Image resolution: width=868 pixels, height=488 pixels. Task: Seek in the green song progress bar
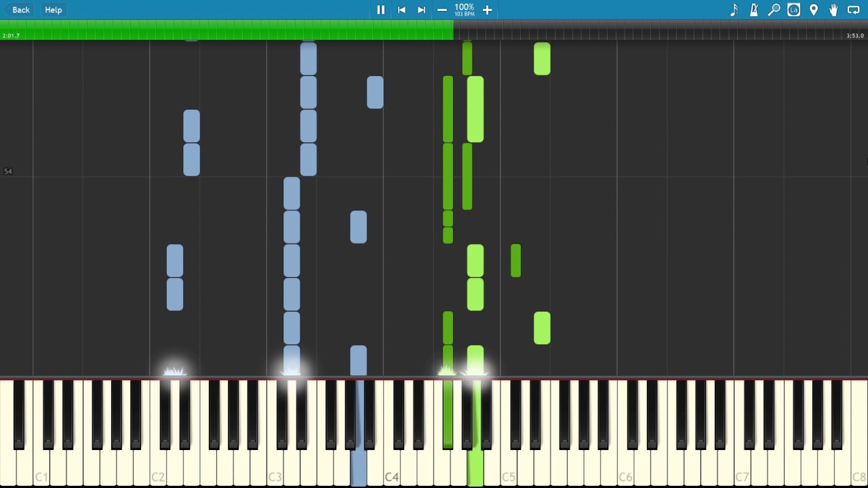point(226,30)
